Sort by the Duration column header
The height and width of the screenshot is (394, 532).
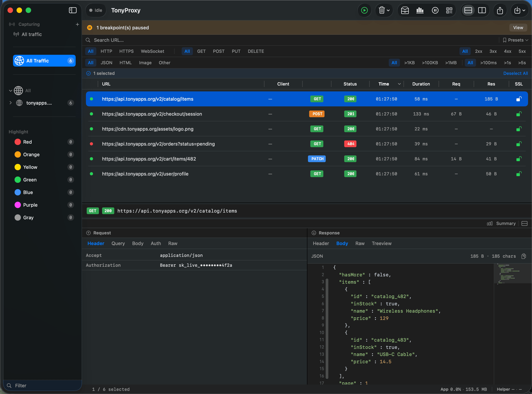point(421,84)
